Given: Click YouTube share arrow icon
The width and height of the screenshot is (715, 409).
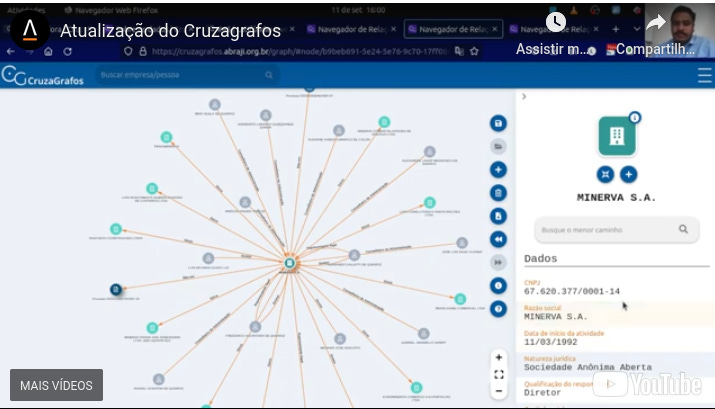Looking at the screenshot, I should 656,22.
